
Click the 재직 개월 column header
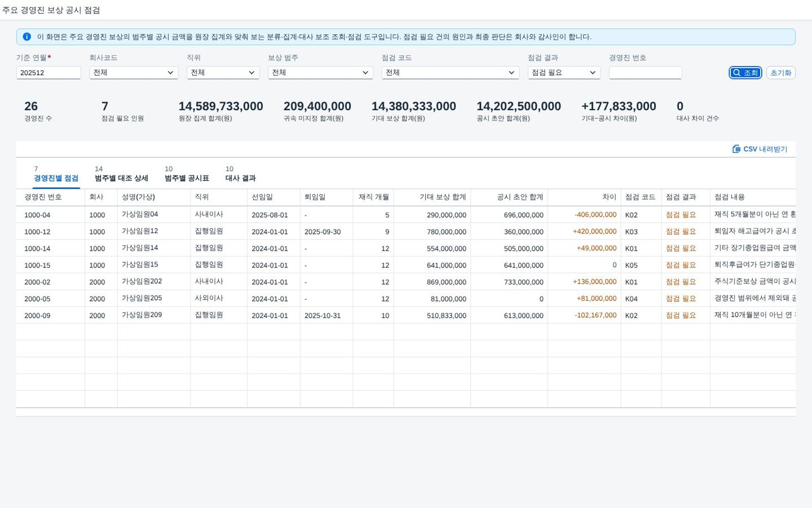click(x=374, y=197)
